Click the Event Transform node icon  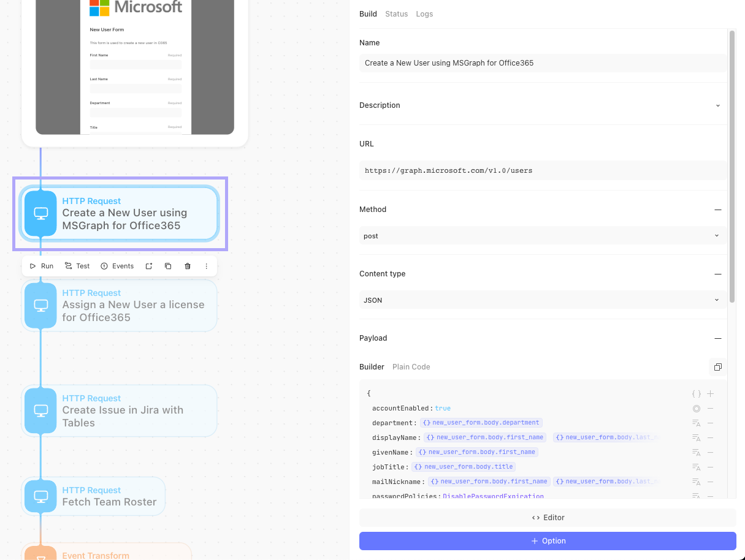40,554
